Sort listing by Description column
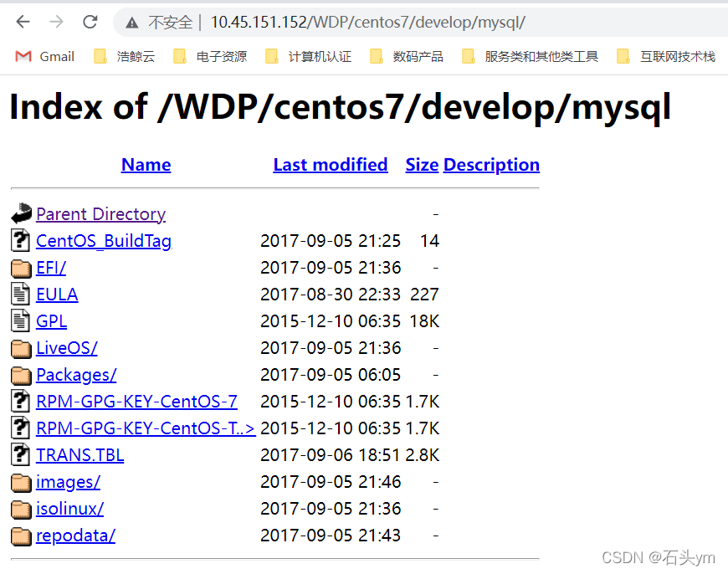 pos(492,165)
